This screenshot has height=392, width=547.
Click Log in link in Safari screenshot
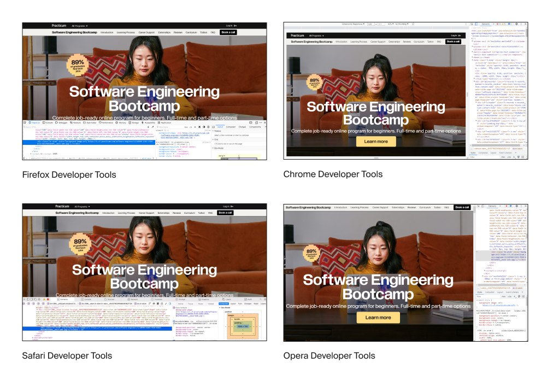click(226, 206)
